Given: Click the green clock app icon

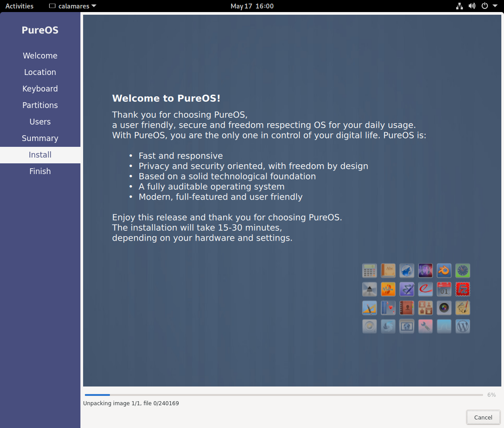Looking at the screenshot, I should (x=463, y=270).
